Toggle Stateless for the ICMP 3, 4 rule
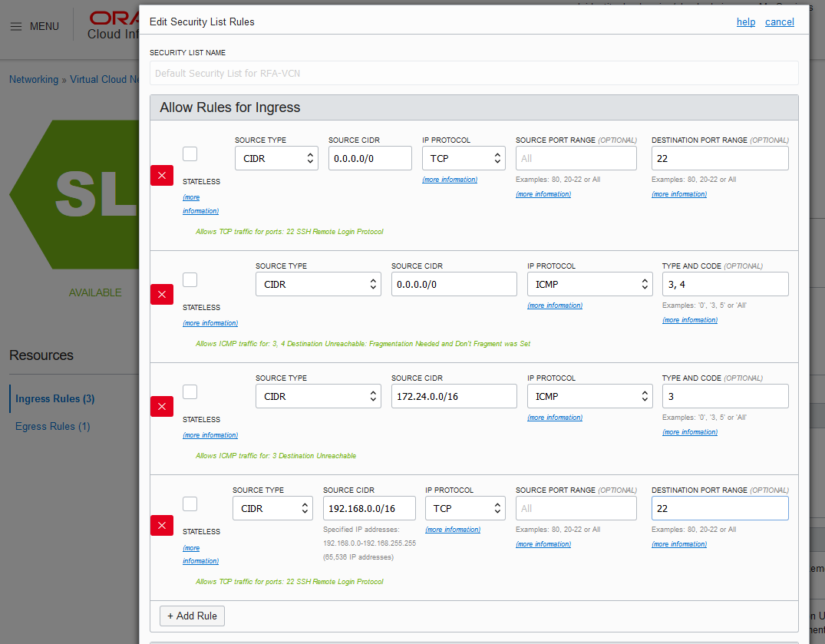Screen dimensions: 825x644 pyautogui.click(x=190, y=279)
